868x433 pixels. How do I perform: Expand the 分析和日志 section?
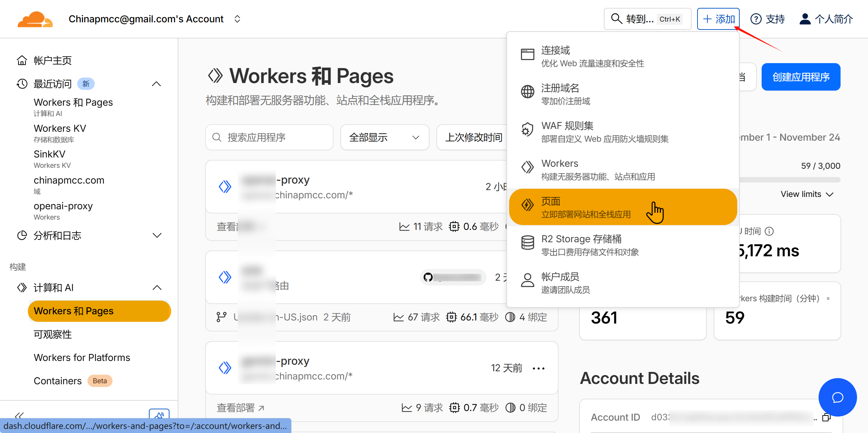pyautogui.click(x=157, y=235)
